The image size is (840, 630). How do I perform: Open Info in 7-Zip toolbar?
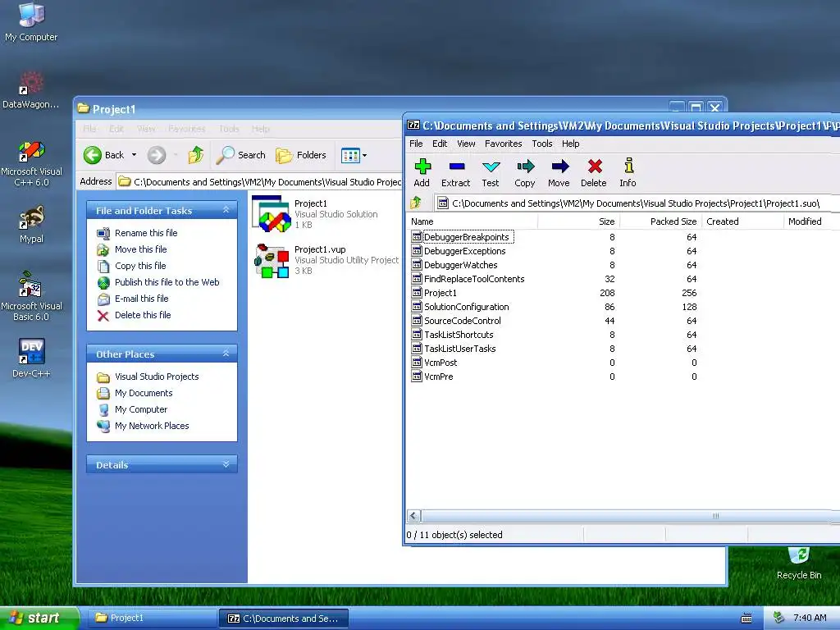click(x=628, y=173)
